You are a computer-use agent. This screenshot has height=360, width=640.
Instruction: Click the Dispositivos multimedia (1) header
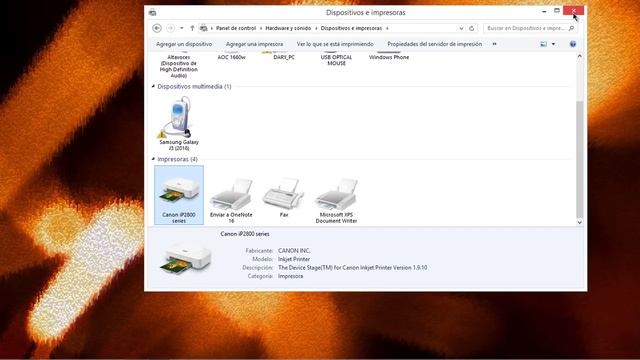click(x=194, y=87)
